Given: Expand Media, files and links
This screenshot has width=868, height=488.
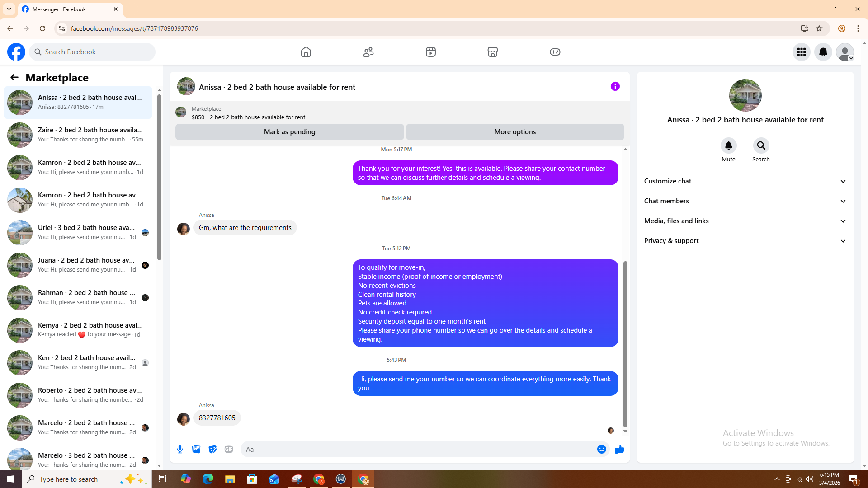Looking at the screenshot, I should click(x=745, y=221).
